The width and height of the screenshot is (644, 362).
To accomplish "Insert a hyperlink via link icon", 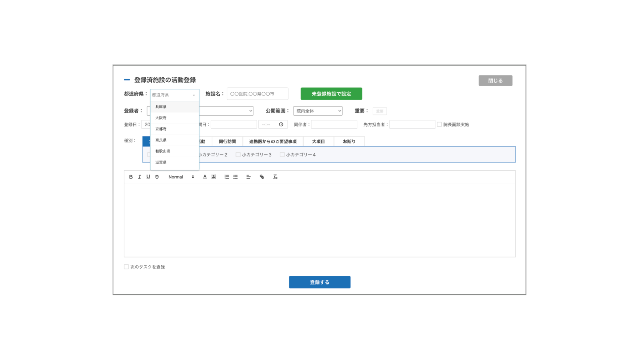I will point(262,177).
